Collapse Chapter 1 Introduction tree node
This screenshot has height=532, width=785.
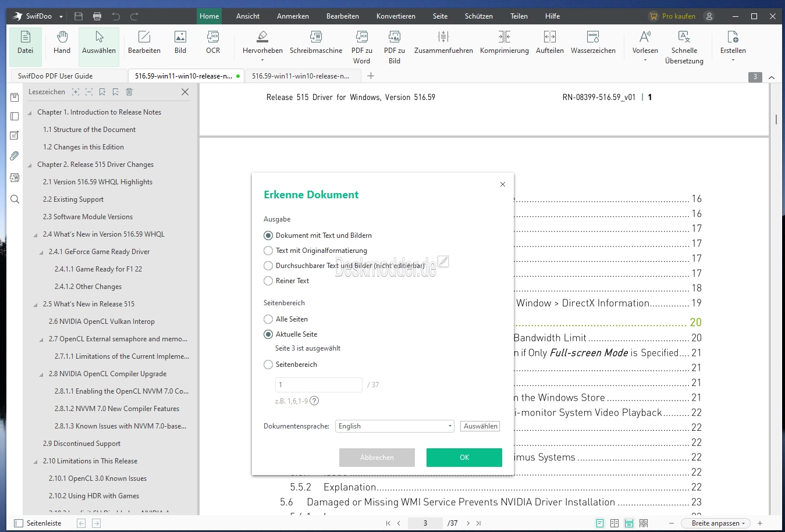click(x=30, y=113)
